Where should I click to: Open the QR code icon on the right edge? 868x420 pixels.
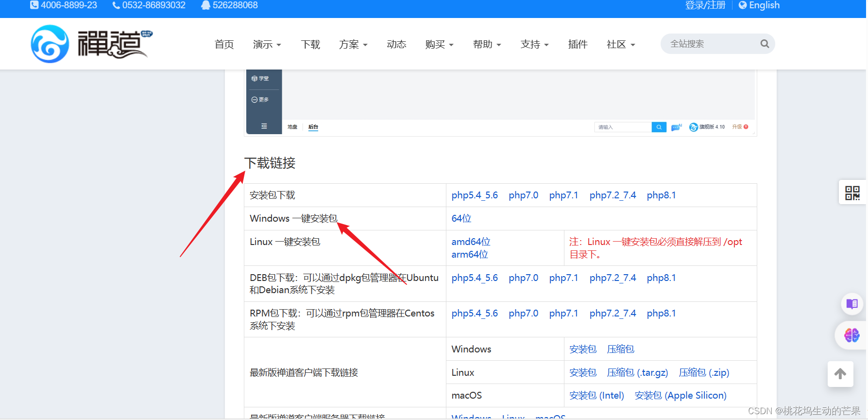(852, 192)
